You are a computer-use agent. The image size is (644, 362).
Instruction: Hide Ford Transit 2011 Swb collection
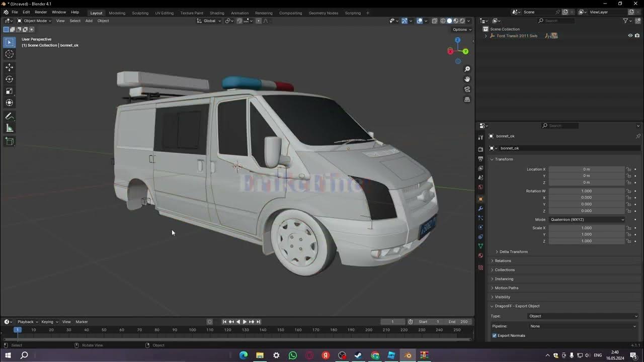pos(630,36)
